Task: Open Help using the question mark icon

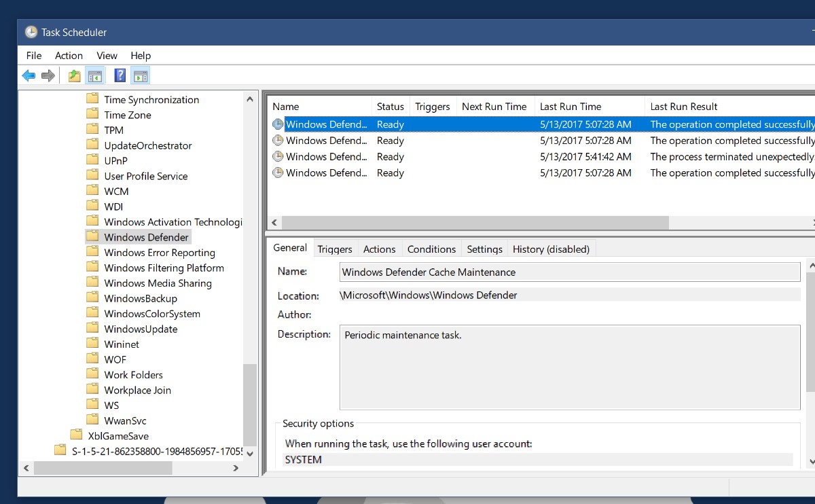Action: (120, 75)
